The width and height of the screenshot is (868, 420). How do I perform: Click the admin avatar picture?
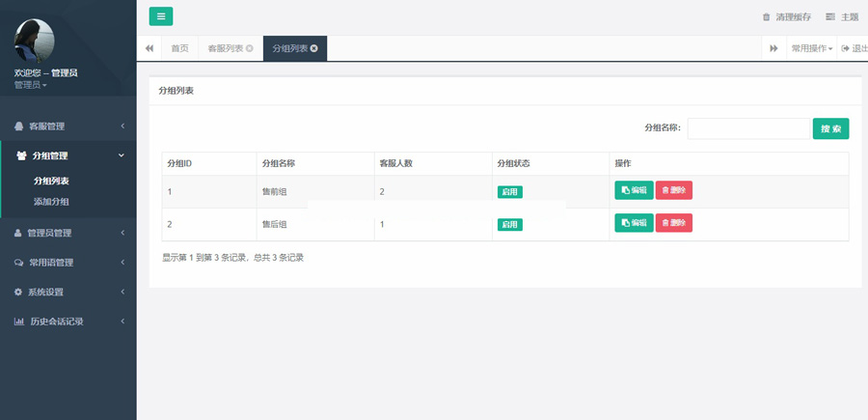(x=35, y=41)
